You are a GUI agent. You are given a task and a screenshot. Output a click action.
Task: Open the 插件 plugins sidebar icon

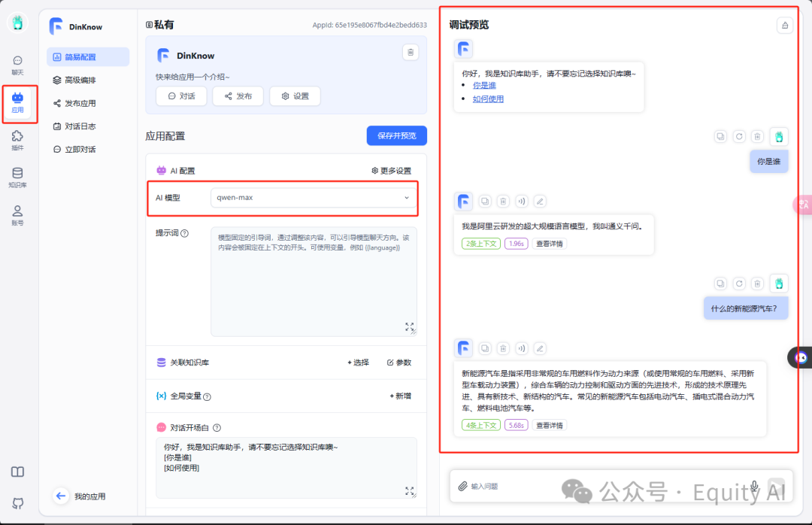(17, 141)
